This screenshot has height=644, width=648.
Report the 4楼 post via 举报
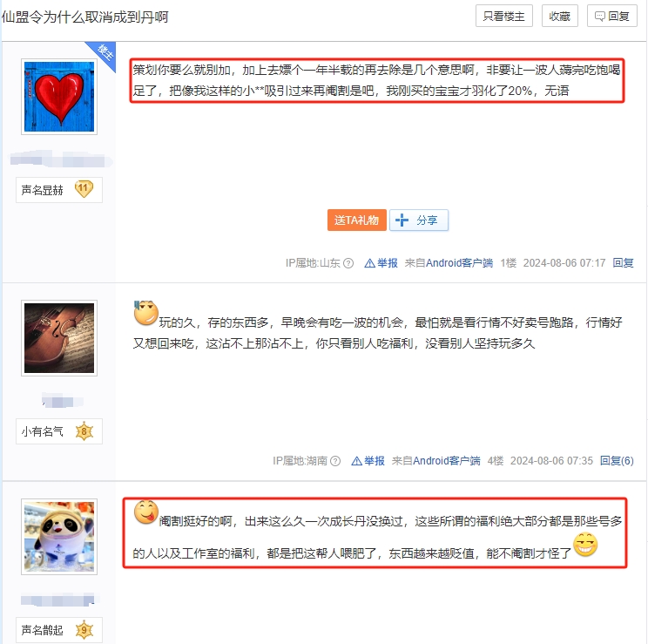[368, 461]
